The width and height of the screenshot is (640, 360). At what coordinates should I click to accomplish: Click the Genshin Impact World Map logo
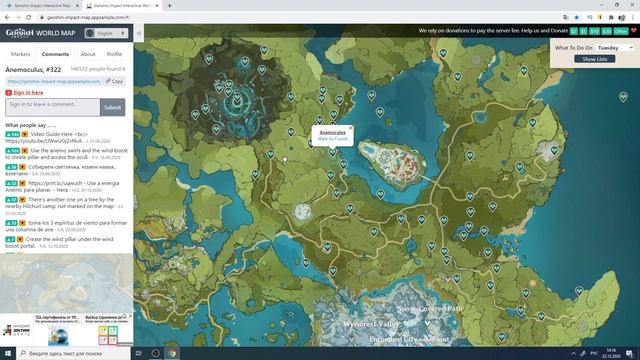[40, 33]
